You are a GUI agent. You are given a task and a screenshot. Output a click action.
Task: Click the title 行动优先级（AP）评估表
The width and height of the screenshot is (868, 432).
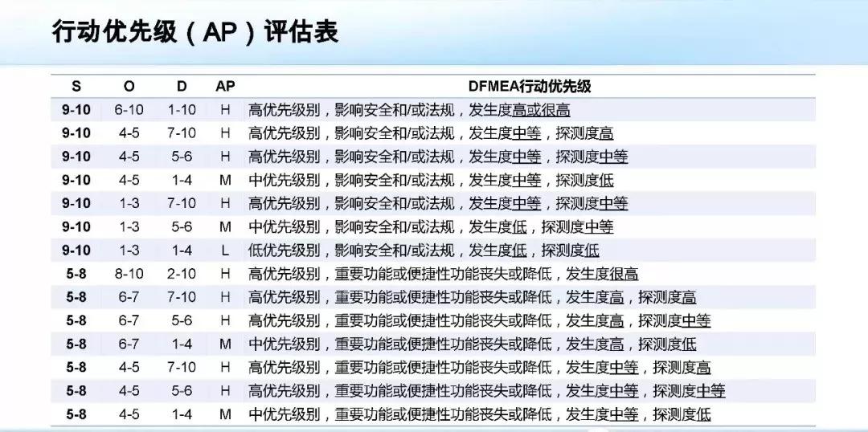pos(194,33)
